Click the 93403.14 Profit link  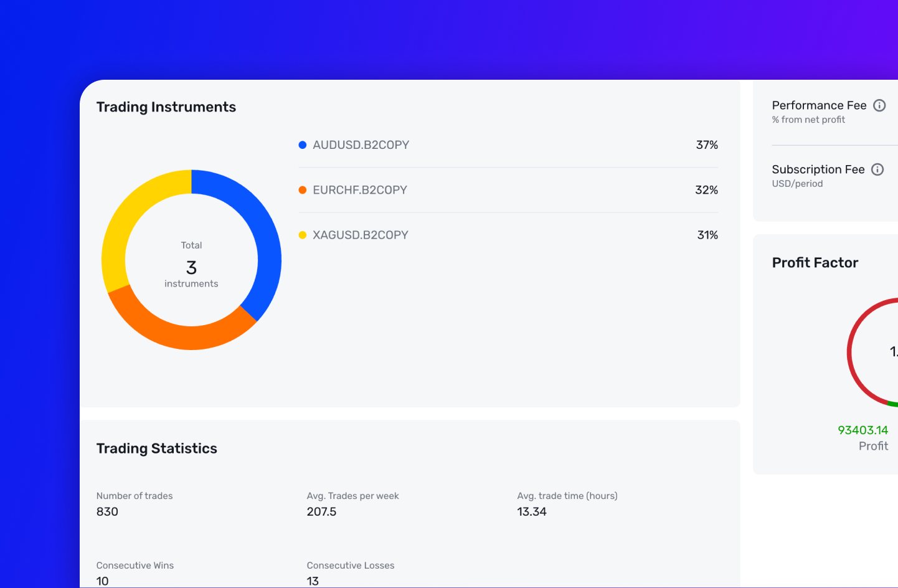(x=864, y=430)
